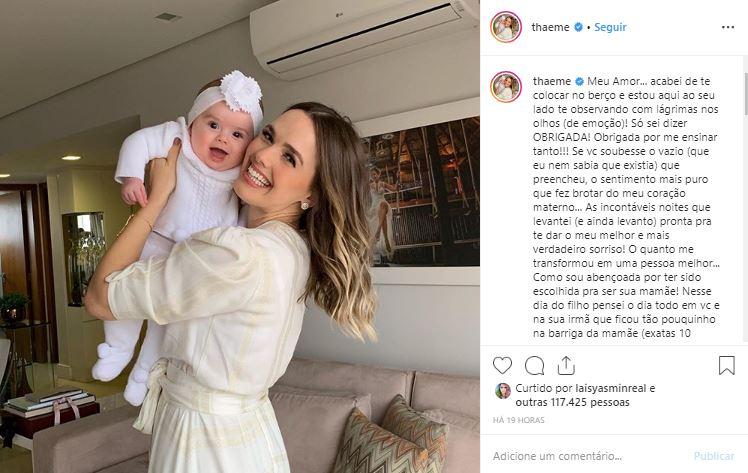Image resolution: width=748 pixels, height=473 pixels.
Task: Click the mother and baby photo
Action: click(x=240, y=236)
